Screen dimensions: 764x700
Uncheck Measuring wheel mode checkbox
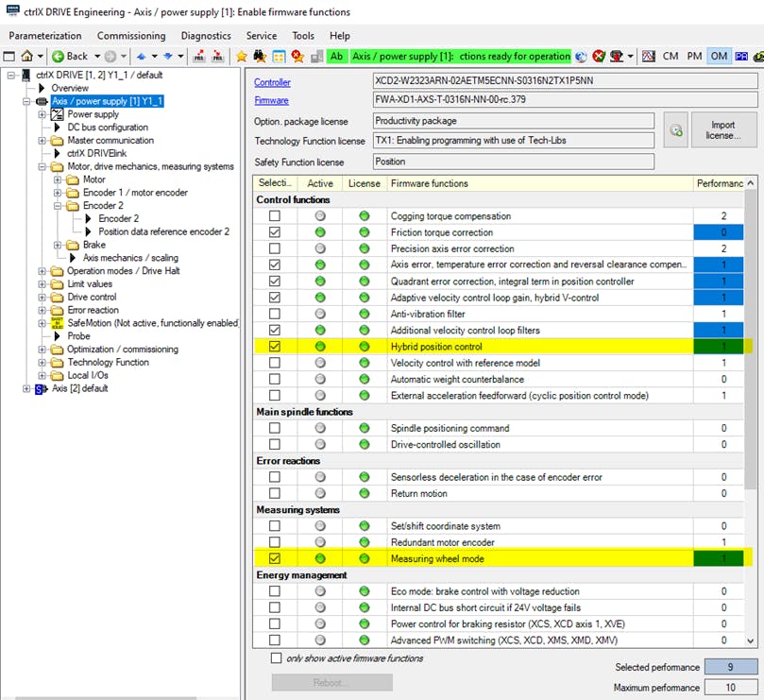(x=275, y=558)
